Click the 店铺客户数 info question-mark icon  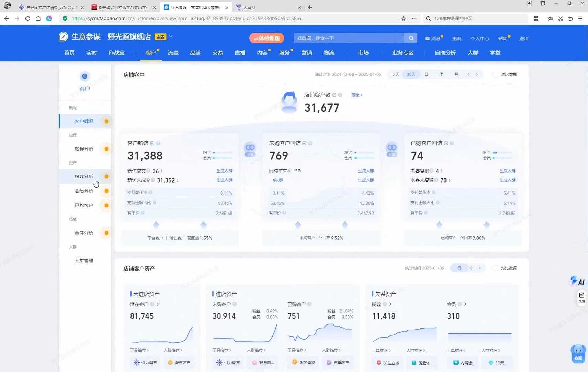tap(340, 95)
